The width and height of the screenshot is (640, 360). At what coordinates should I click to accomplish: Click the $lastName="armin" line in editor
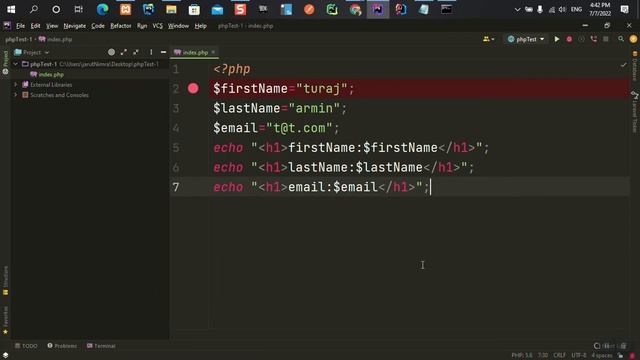point(280,108)
